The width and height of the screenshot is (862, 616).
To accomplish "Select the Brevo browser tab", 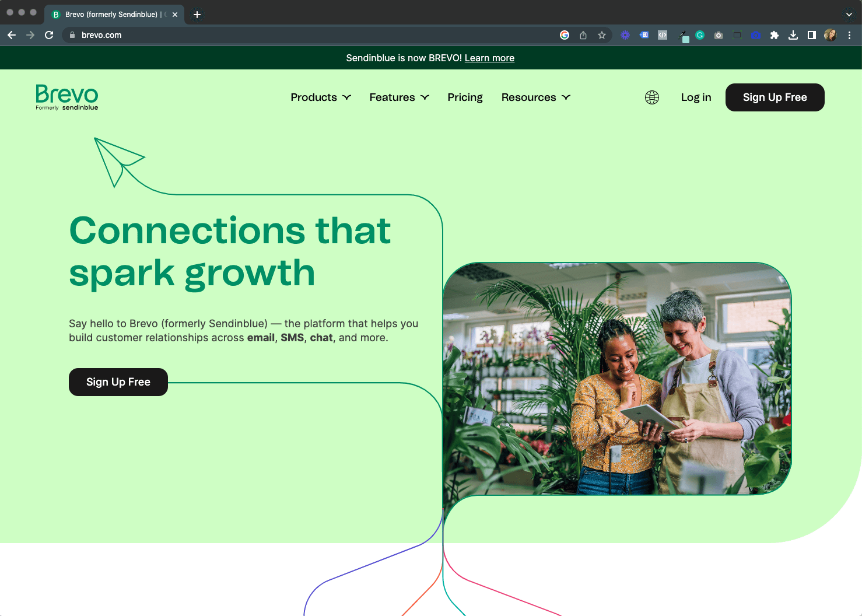I will point(111,14).
